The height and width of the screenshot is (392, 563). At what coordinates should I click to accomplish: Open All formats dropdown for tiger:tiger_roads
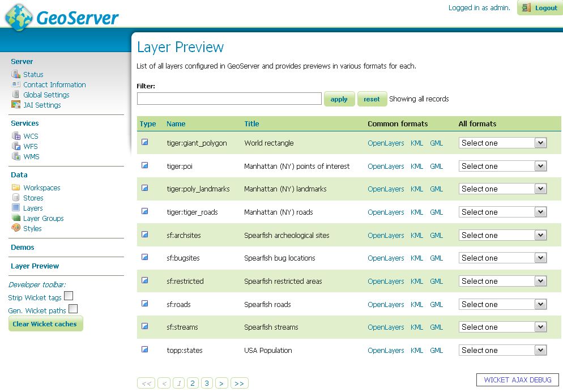coord(503,212)
